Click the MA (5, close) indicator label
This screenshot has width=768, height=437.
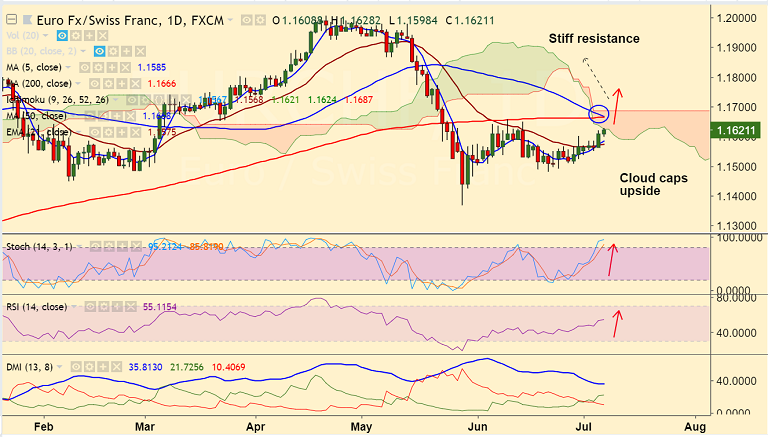click(x=34, y=68)
